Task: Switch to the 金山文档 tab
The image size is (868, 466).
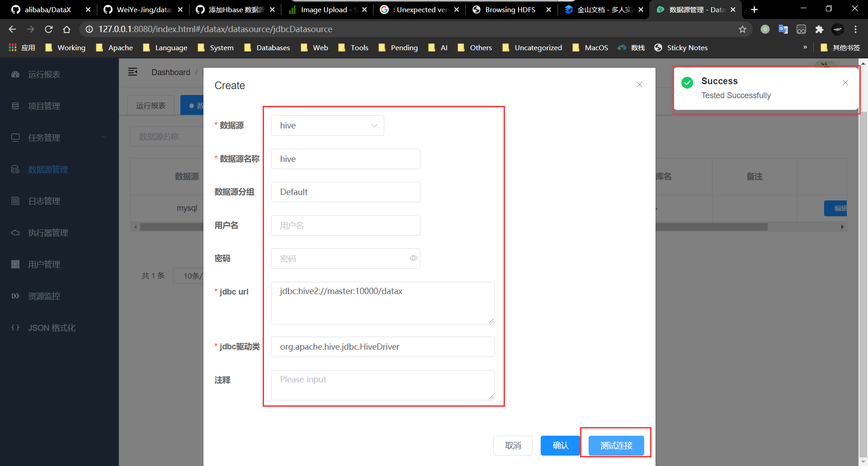Action: pos(604,10)
